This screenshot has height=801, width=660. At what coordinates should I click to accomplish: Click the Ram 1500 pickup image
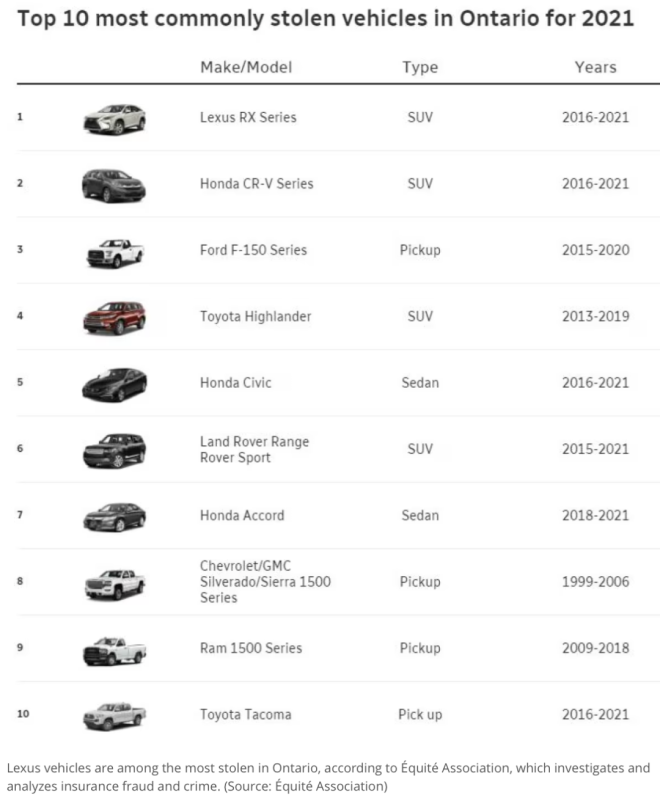coord(114,649)
